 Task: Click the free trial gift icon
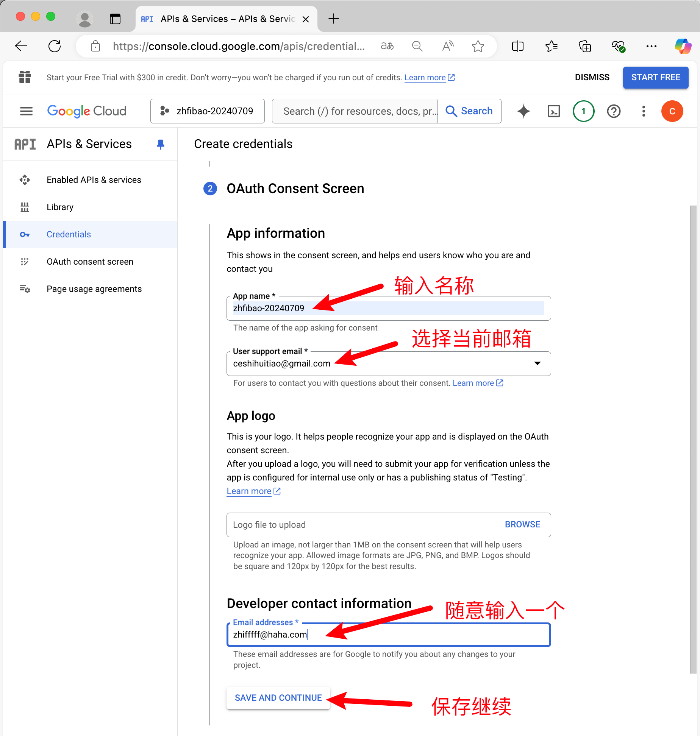coord(25,77)
